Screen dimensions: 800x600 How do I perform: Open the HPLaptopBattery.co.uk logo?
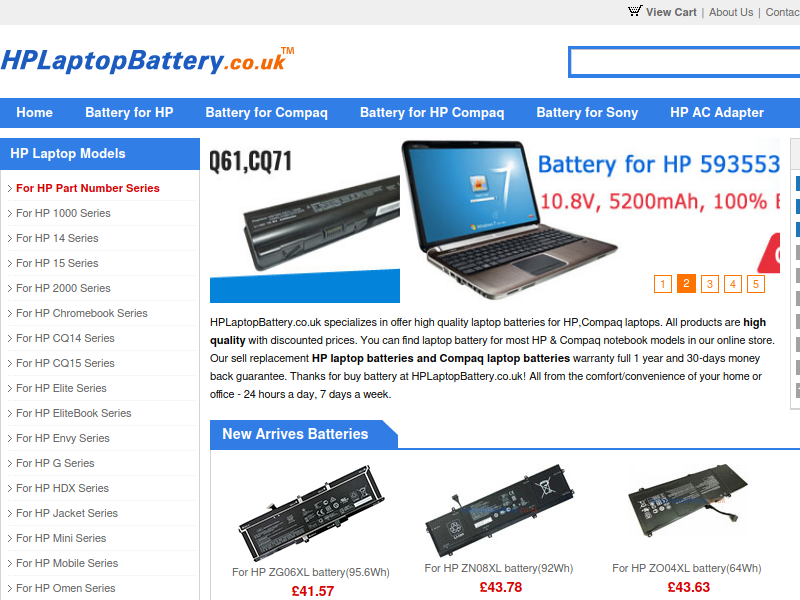148,60
